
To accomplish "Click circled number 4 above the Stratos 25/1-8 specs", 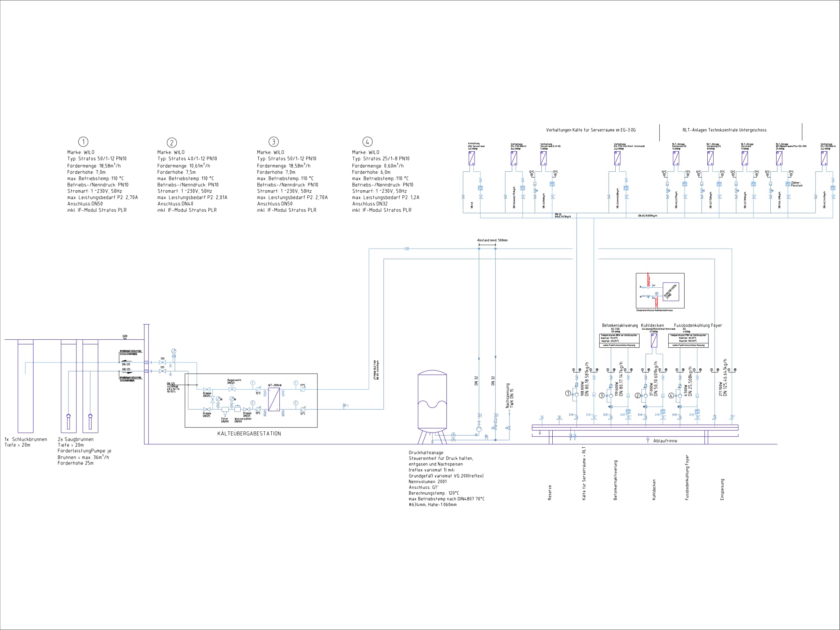I will point(367,142).
